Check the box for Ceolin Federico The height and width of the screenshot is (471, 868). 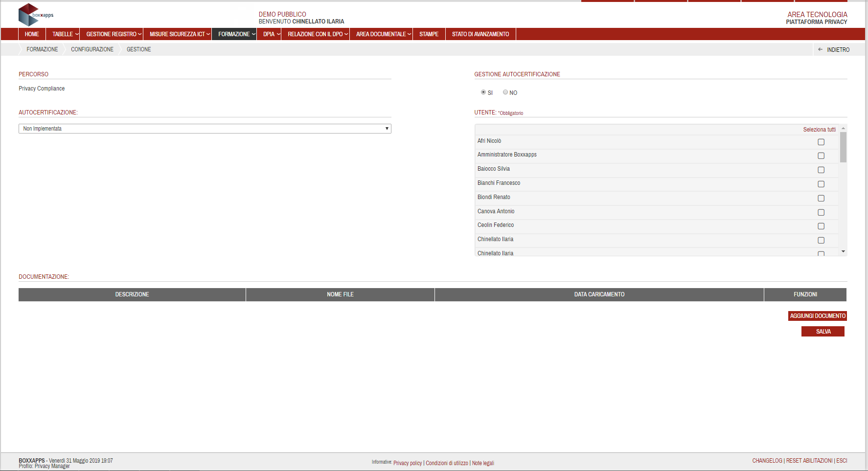pyautogui.click(x=821, y=226)
